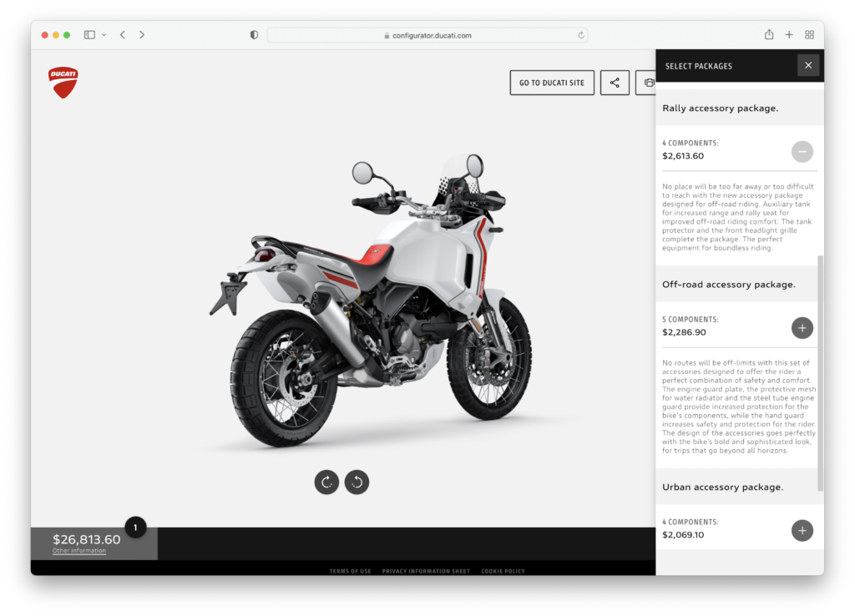The height and width of the screenshot is (616, 855).
Task: Click packages panel scrollbar
Action: click(x=820, y=373)
